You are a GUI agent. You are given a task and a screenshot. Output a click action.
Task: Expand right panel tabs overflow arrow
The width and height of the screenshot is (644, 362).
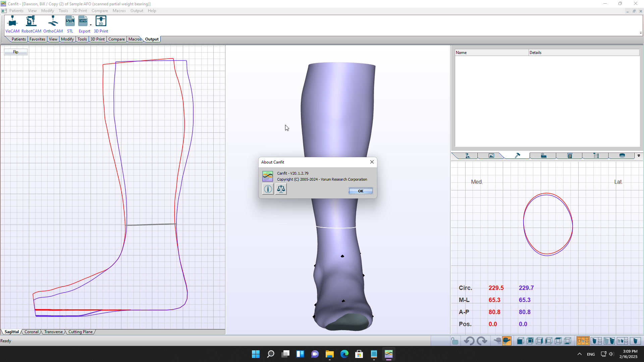pos(639,156)
